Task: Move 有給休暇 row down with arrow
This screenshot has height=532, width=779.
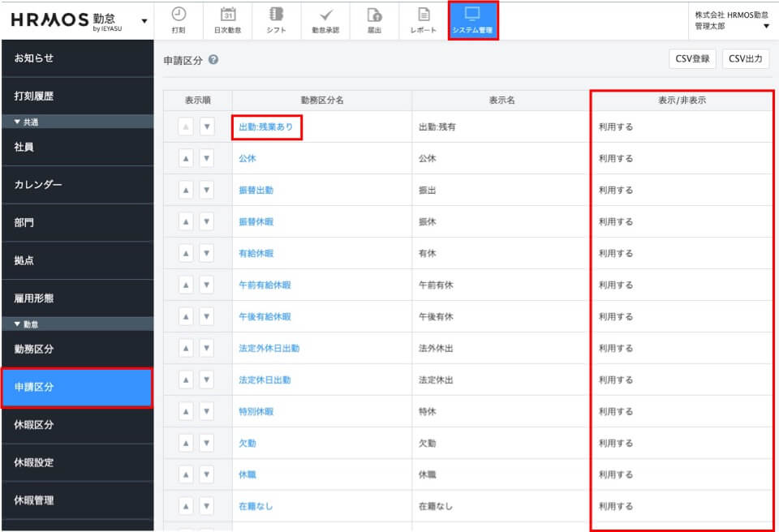Action: coord(206,254)
